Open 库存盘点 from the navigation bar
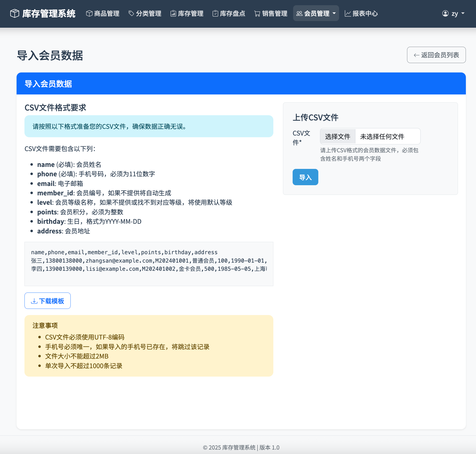The image size is (476, 454). point(232,13)
